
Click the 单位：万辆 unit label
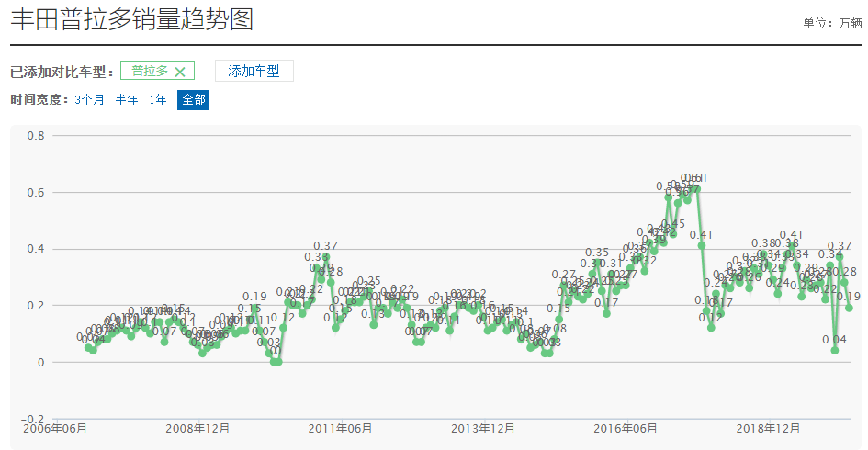click(x=832, y=23)
